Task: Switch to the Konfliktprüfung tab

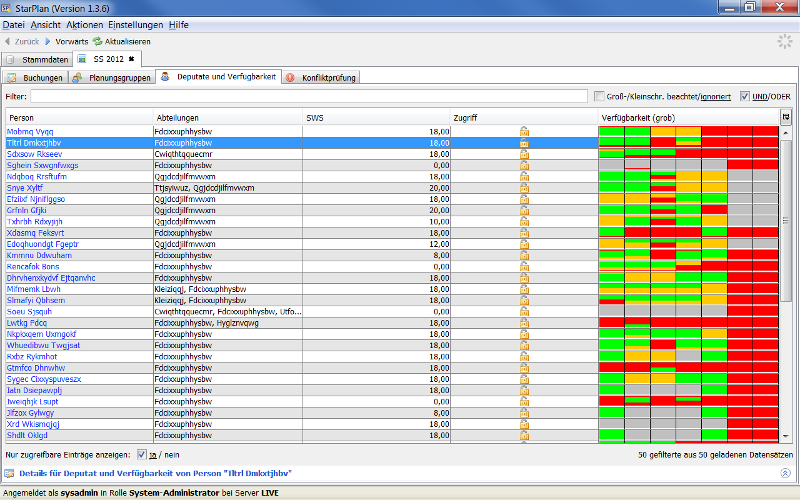Action: (321, 78)
